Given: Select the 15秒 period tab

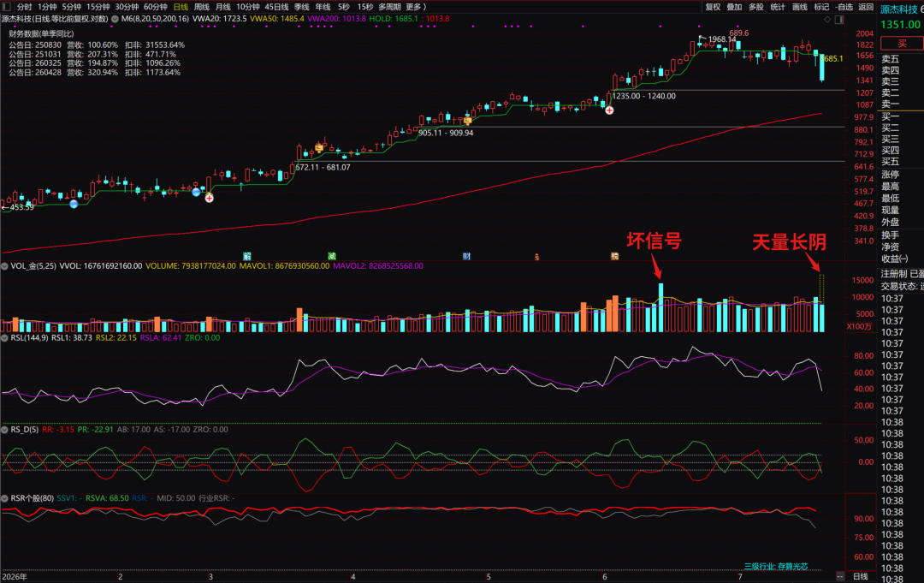Looking at the screenshot, I should [x=365, y=7].
